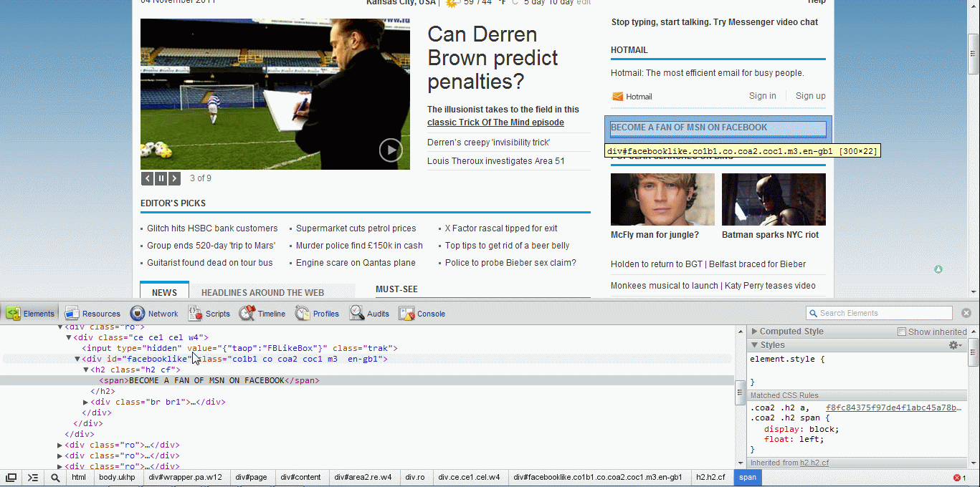The image size is (980, 487).
Task: Open the Scripts panel
Action: pos(209,314)
